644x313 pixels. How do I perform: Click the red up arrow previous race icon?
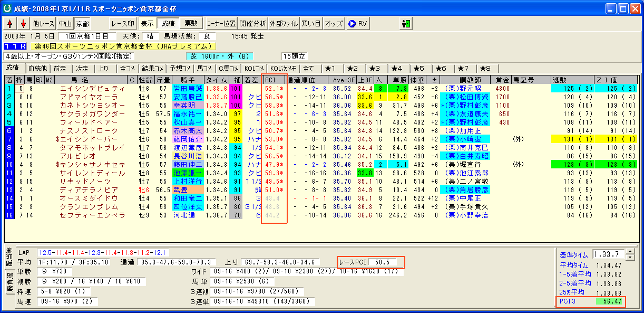click(10, 24)
